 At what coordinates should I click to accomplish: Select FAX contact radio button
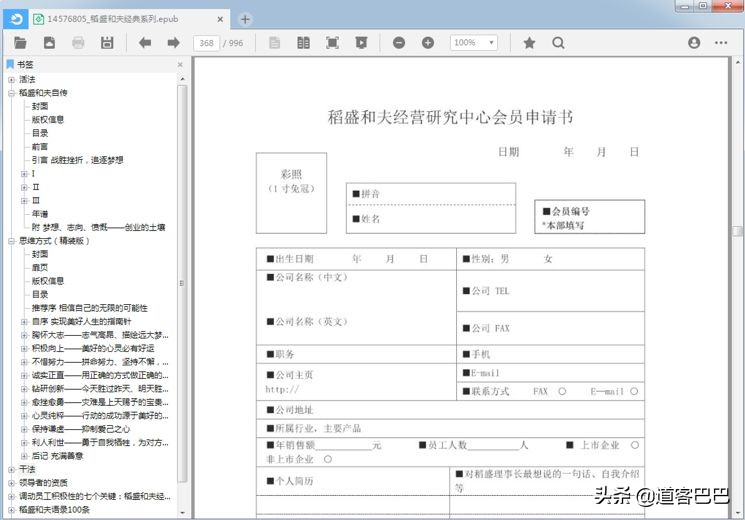pos(562,391)
